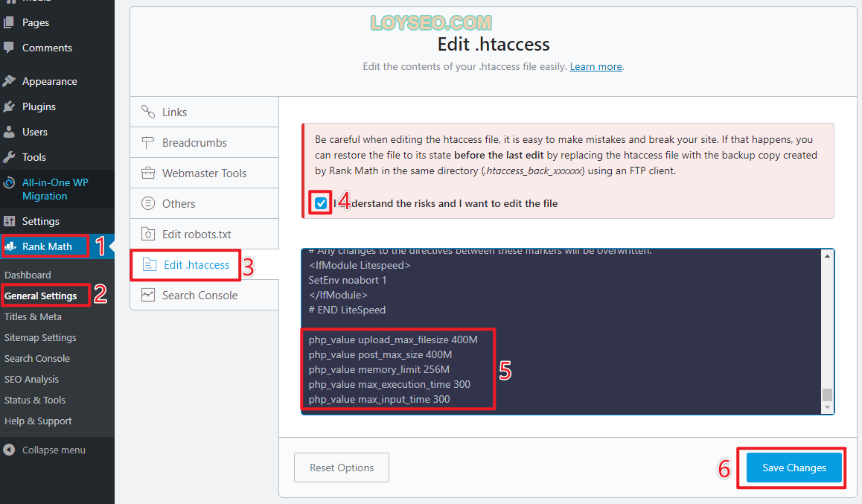Click the Comments speech-bubble icon
The image size is (862, 504).
(8, 48)
